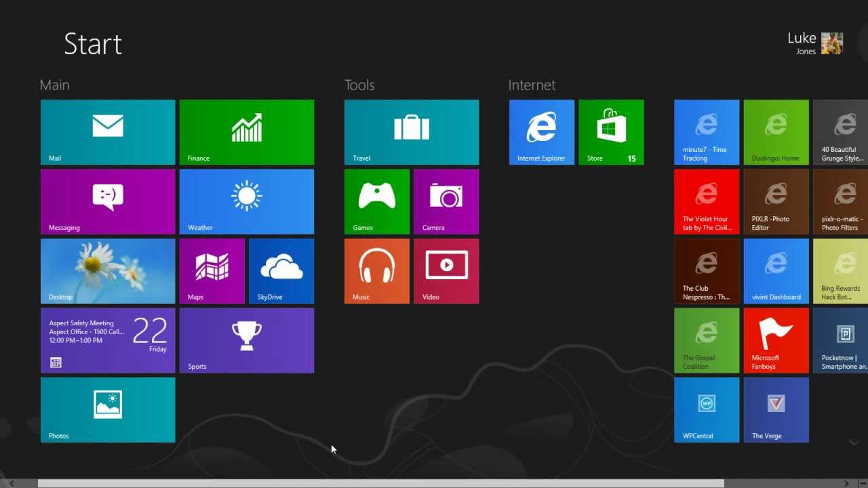
Task: Open the Bing Rewards Hack Bot tile
Action: point(841,271)
